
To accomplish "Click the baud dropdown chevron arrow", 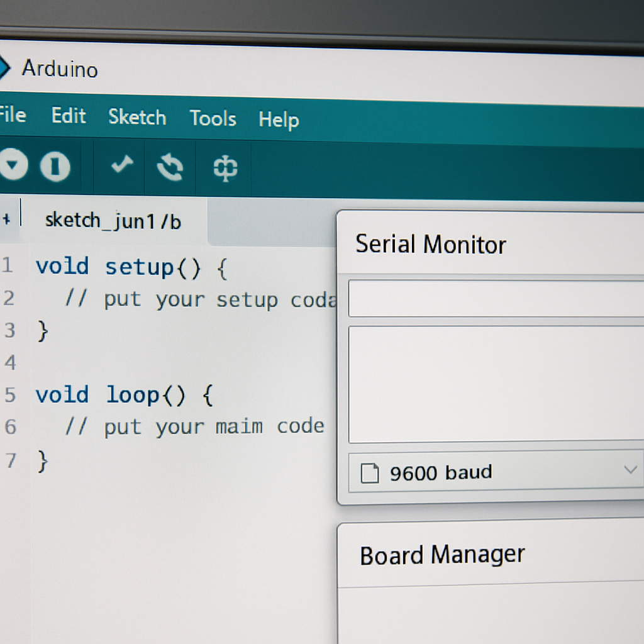I will (x=631, y=470).
